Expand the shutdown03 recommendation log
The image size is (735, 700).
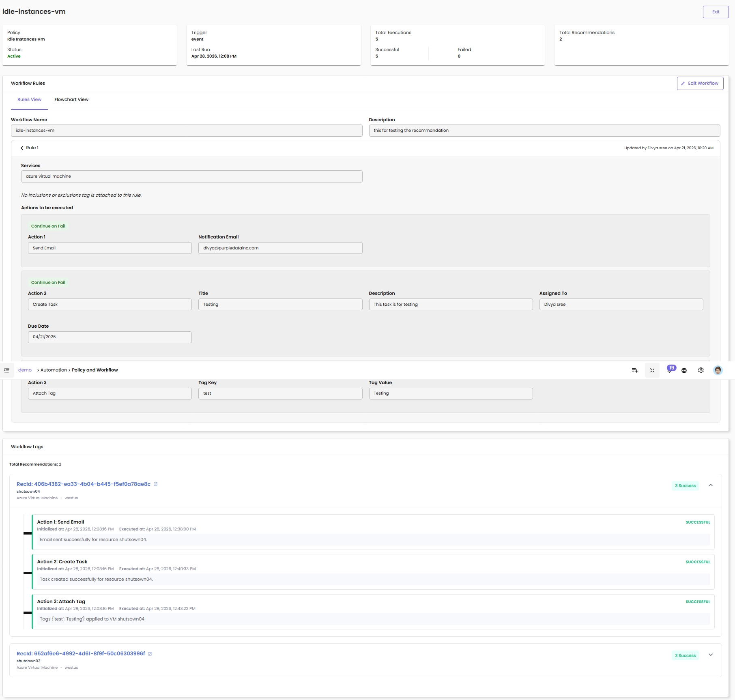click(x=711, y=655)
